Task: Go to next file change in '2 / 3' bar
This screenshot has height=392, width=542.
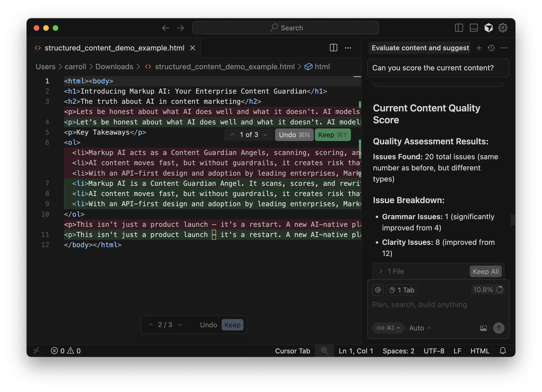Action: pos(180,325)
